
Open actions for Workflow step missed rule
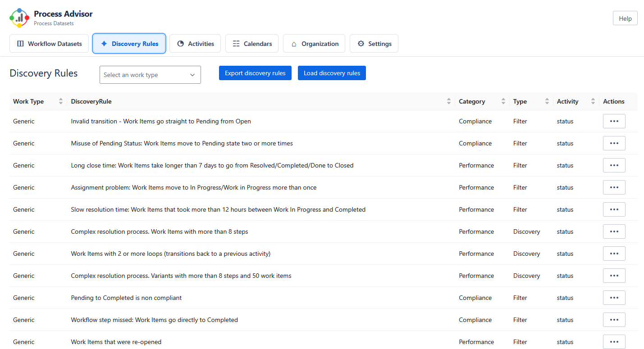click(614, 320)
